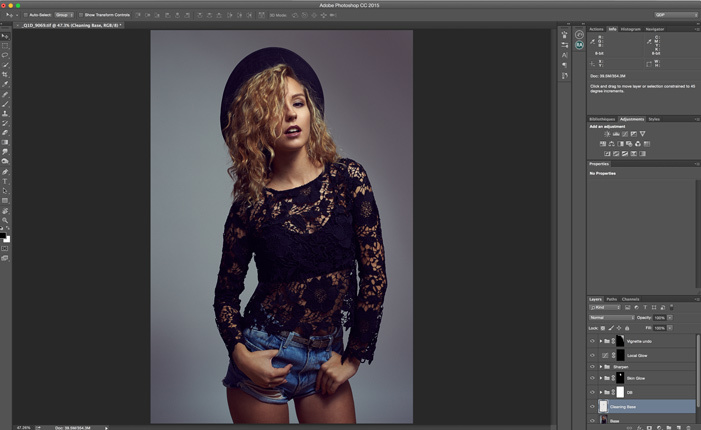The width and height of the screenshot is (701, 430).
Task: Hide the Local Glow layer
Action: pos(592,355)
